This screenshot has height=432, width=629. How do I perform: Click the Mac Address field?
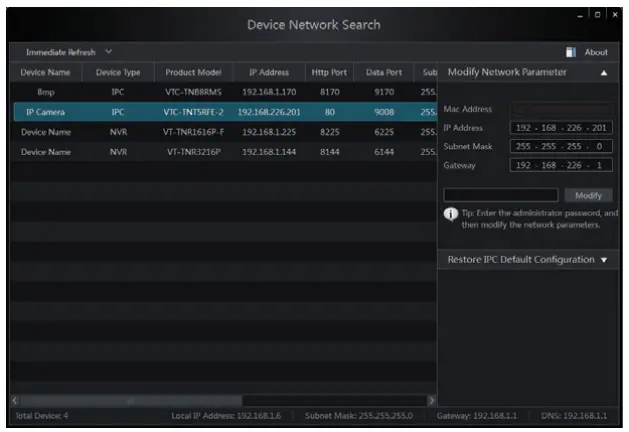[561, 109]
